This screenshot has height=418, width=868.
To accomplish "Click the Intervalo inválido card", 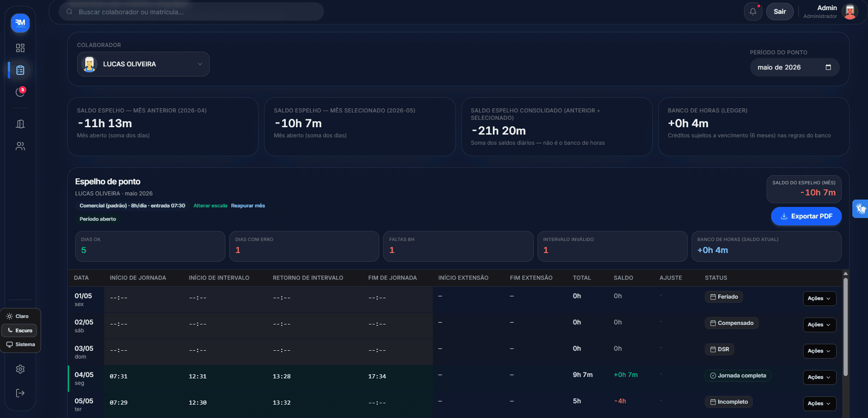I will 612,247.
